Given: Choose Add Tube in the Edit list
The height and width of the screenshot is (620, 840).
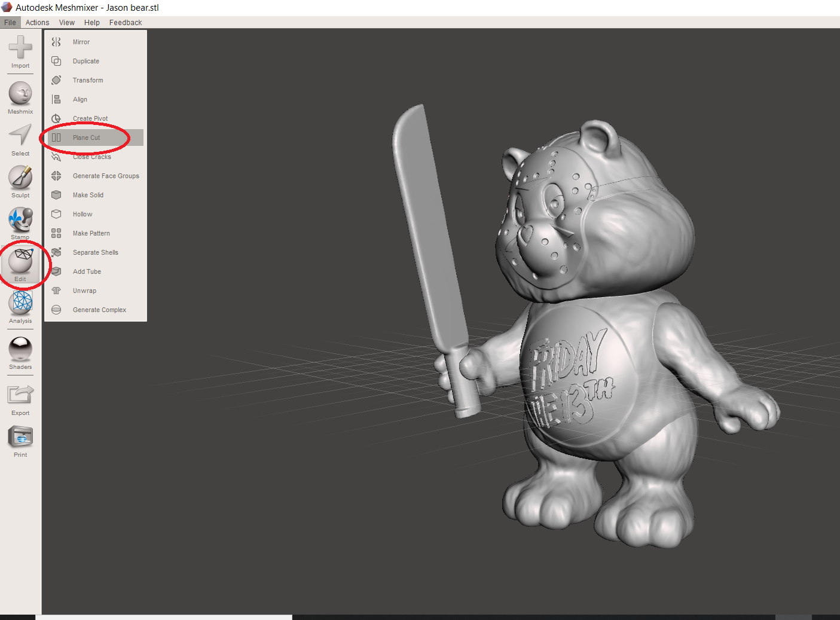Looking at the screenshot, I should (96, 271).
